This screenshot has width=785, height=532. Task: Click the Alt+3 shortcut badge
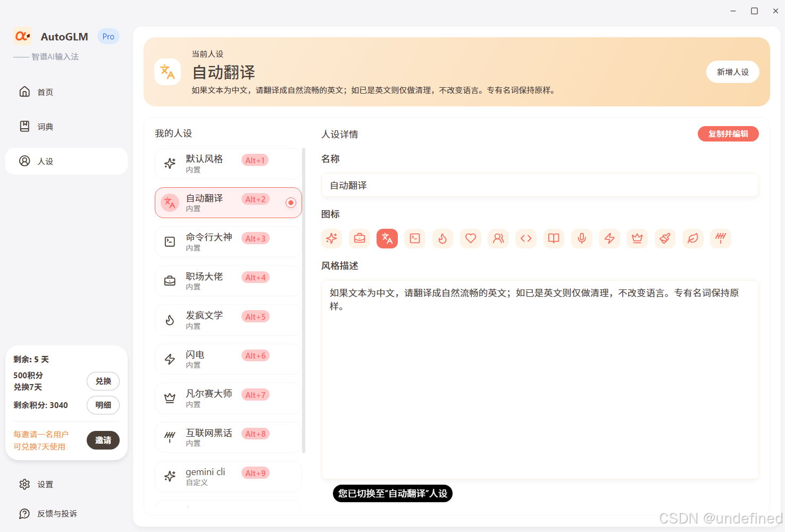pyautogui.click(x=255, y=238)
